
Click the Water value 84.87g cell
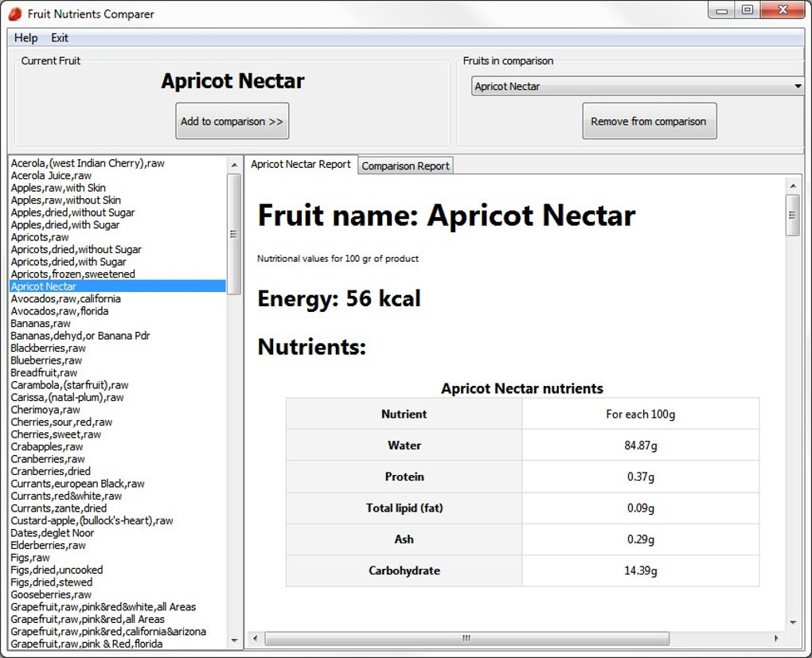coord(641,446)
